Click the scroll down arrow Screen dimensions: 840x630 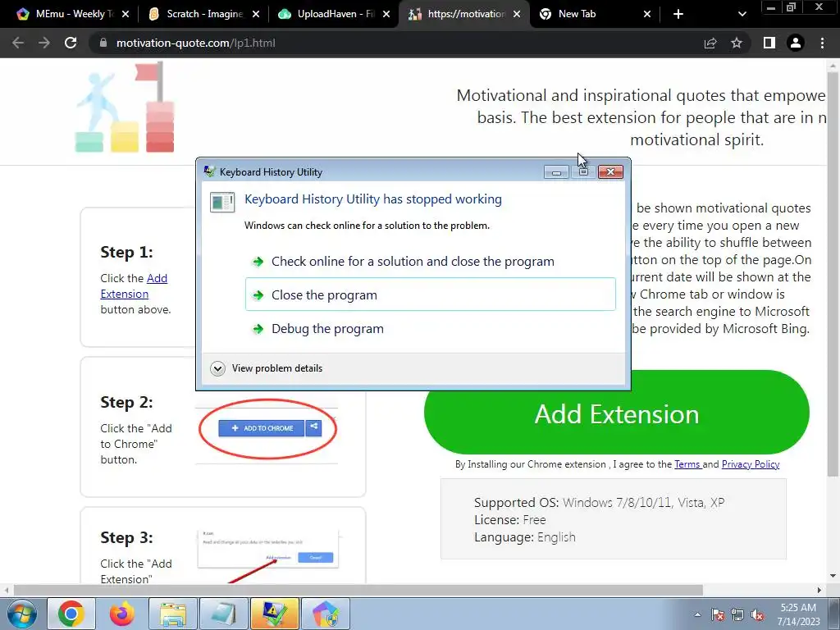(833, 577)
